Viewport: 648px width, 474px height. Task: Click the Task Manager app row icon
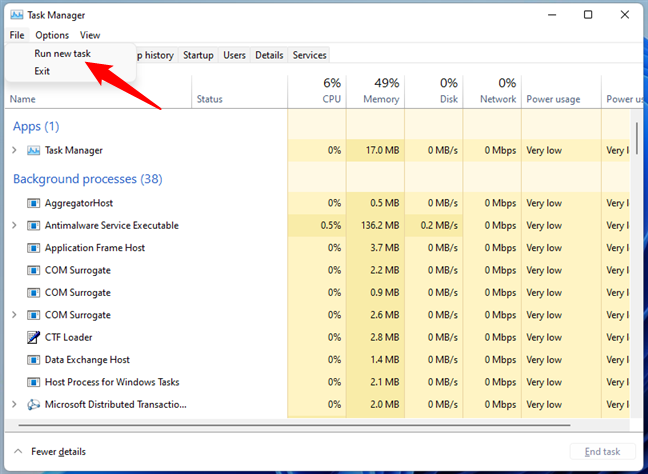33,150
